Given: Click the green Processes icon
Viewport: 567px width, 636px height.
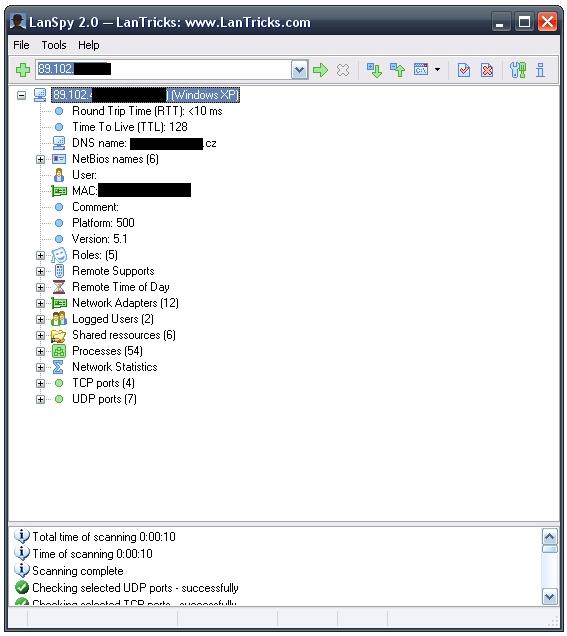Looking at the screenshot, I should point(59,351).
